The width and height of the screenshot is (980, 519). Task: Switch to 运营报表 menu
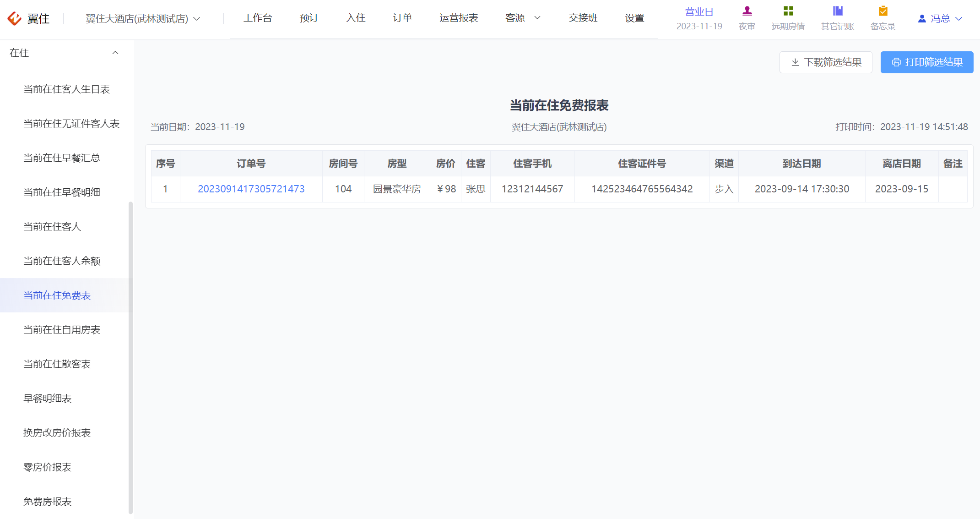point(459,18)
